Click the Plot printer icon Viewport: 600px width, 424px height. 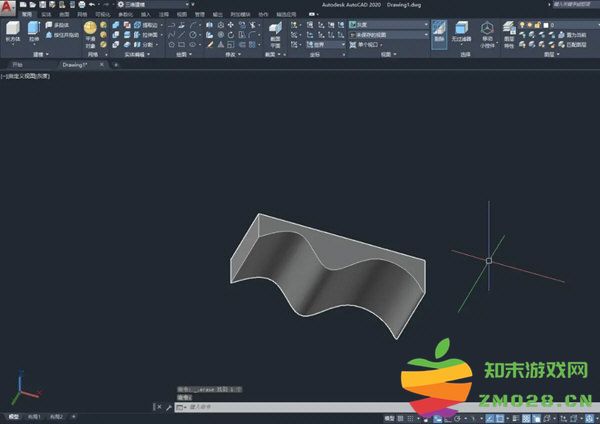82,5
